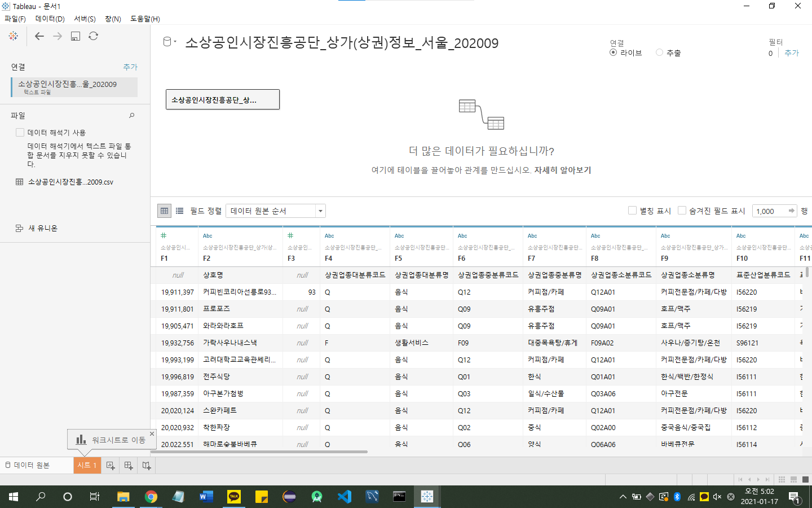This screenshot has height=508, width=812.
Task: Open the data source dropdown next to the title
Action: point(170,42)
